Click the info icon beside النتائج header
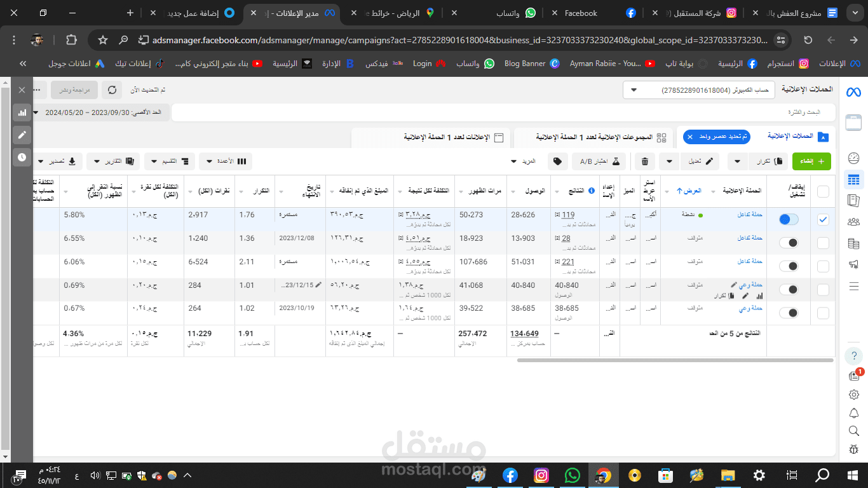The height and width of the screenshot is (488, 868). (x=591, y=191)
